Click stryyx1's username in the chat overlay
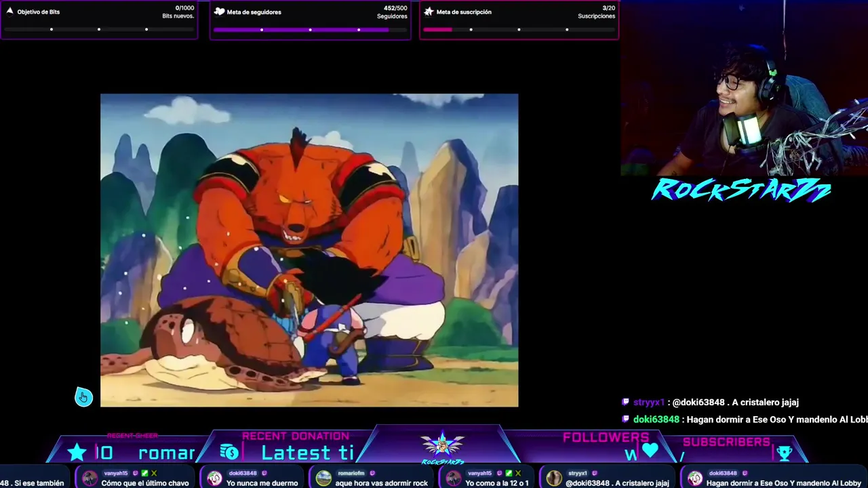 [x=650, y=402]
